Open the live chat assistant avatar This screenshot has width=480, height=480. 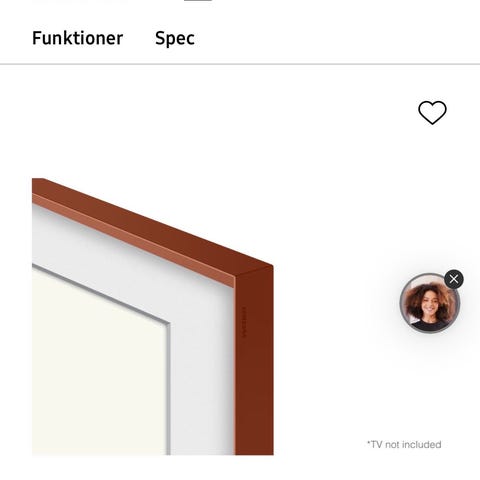click(x=430, y=303)
